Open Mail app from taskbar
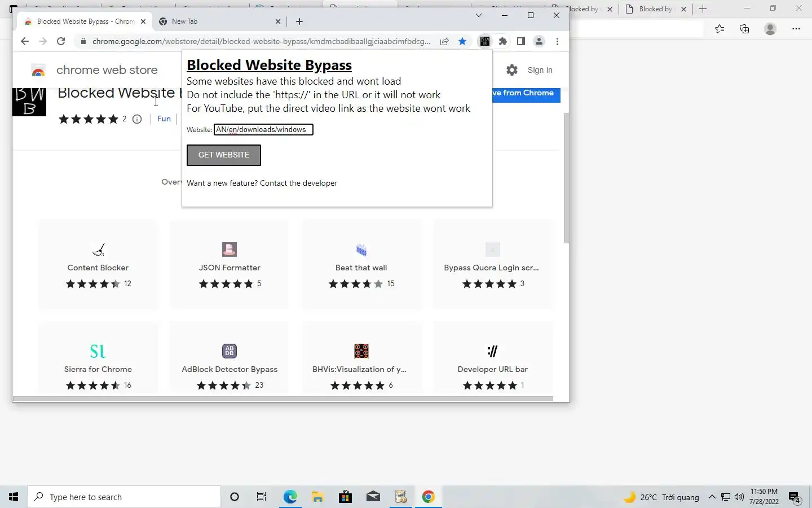Screen dimensions: 812x508 coord(373,497)
